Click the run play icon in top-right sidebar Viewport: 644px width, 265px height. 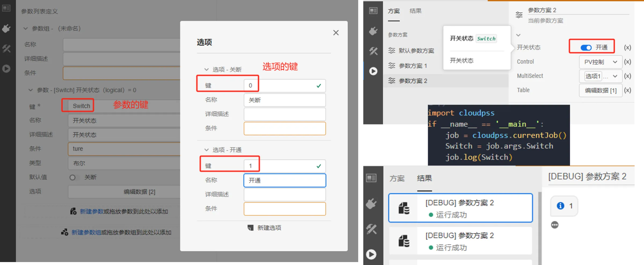click(373, 71)
